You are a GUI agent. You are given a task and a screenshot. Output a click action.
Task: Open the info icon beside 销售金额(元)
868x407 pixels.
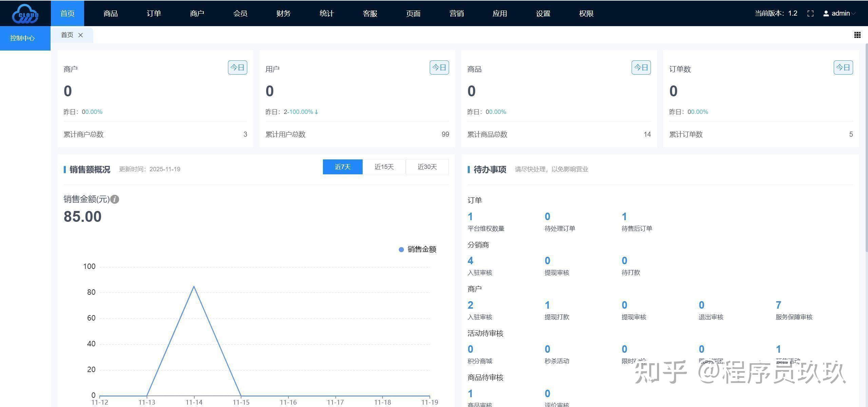pos(115,199)
